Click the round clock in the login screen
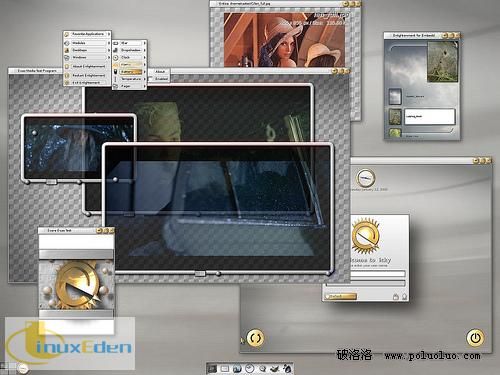Viewport: 500px width, 375px height. point(366,178)
